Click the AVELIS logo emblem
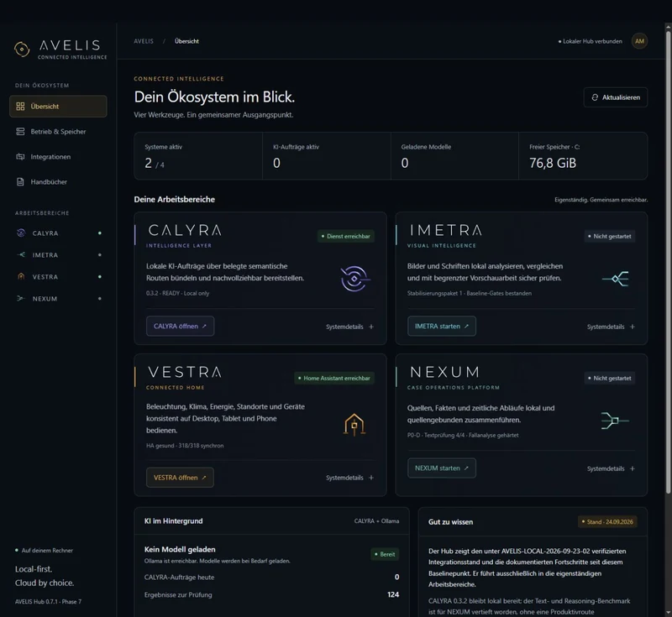This screenshot has width=672, height=617. coord(22,50)
